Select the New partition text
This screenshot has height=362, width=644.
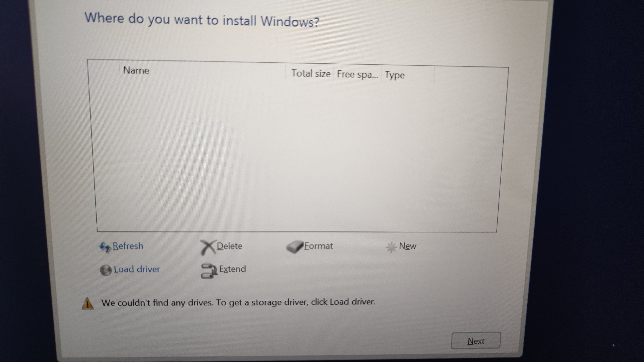point(408,246)
